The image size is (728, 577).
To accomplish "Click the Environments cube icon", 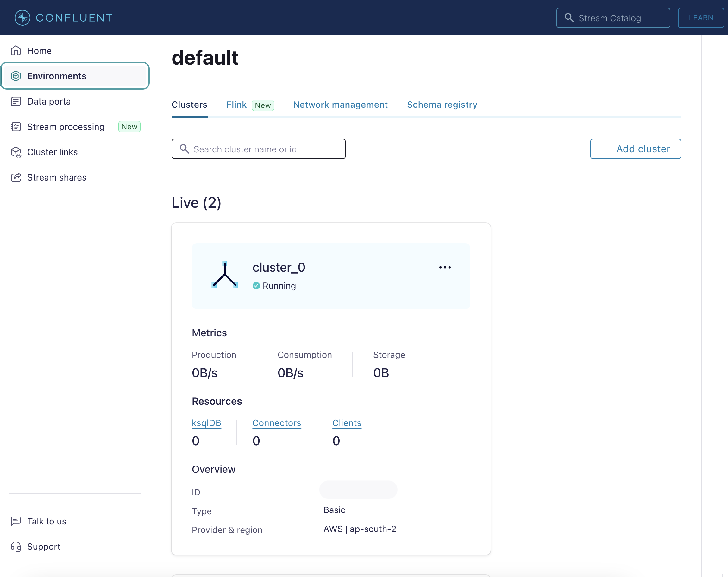I will click(16, 76).
